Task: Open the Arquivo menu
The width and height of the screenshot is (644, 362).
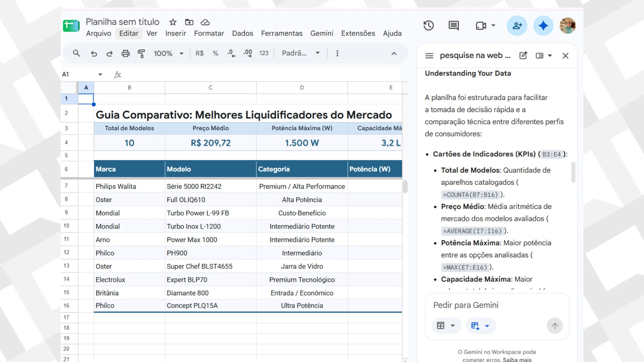Action: tap(99, 34)
